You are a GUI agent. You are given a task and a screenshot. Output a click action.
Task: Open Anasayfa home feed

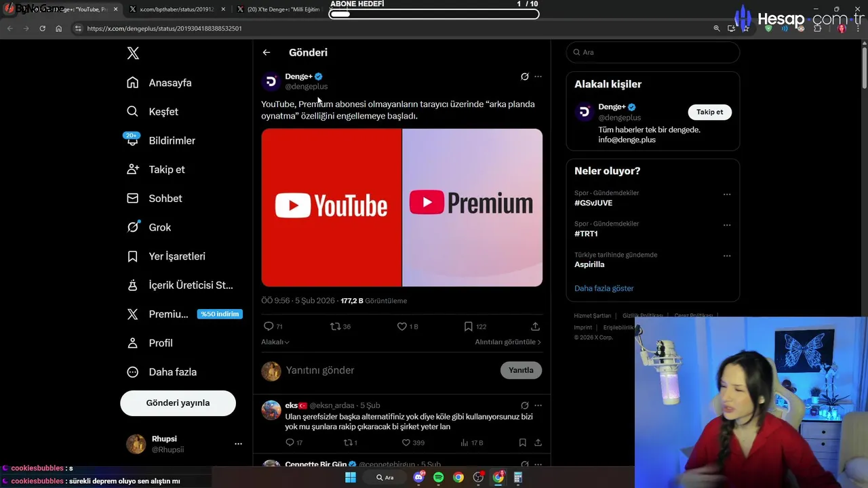[159, 83]
